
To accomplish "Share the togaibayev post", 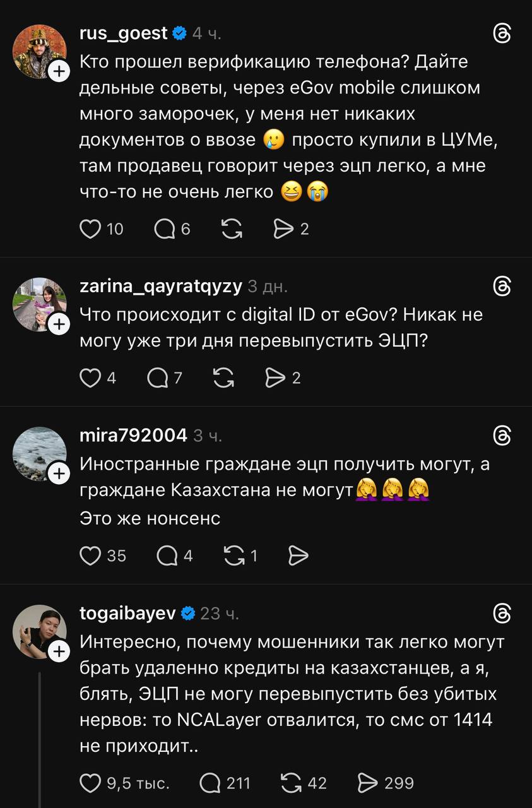I will 367,783.
